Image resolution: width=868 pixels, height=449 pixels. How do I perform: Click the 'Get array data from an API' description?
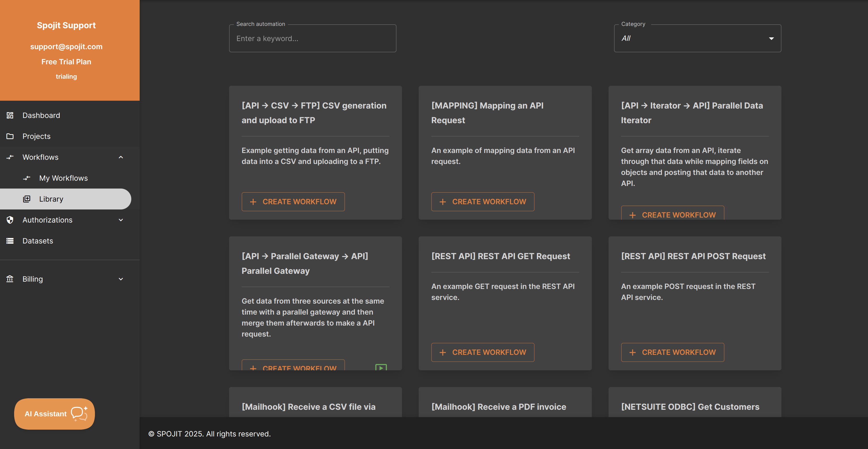[x=694, y=167]
